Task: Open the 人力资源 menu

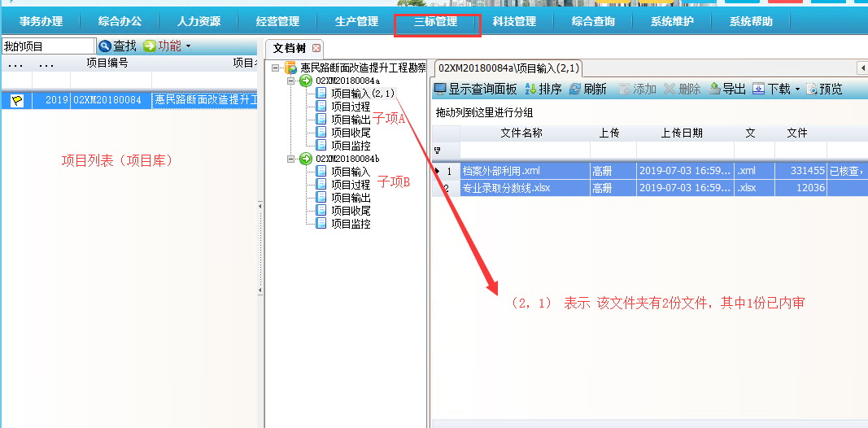Action: [198, 22]
